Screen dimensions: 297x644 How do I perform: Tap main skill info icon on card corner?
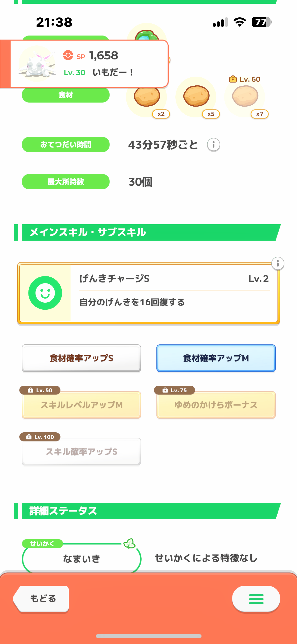pos(278,264)
